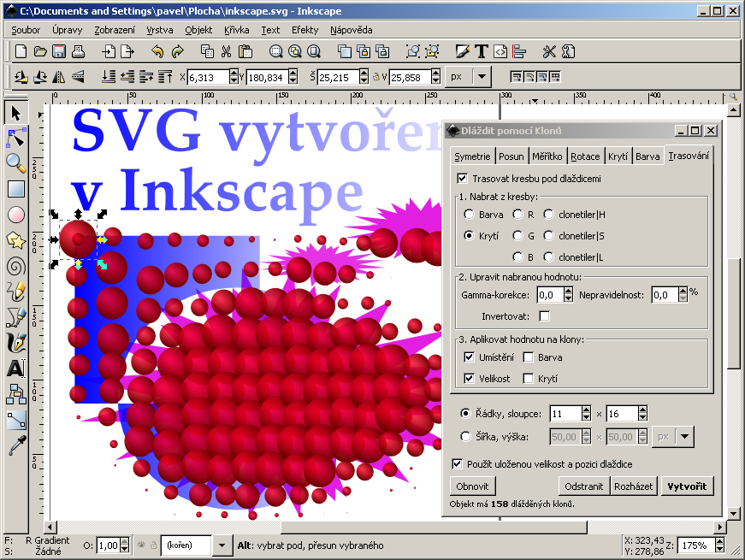This screenshot has height=560, width=745.
Task: Switch to the Barva tab
Action: (647, 156)
